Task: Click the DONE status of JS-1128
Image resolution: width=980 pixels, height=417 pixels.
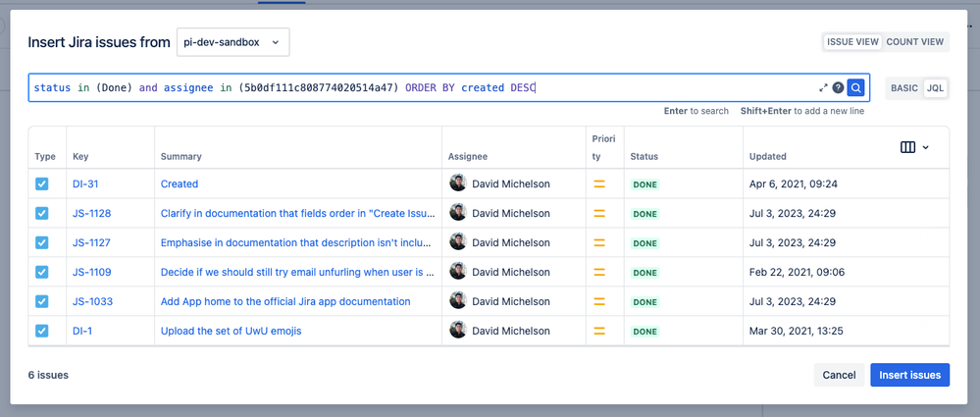Action: click(x=645, y=214)
